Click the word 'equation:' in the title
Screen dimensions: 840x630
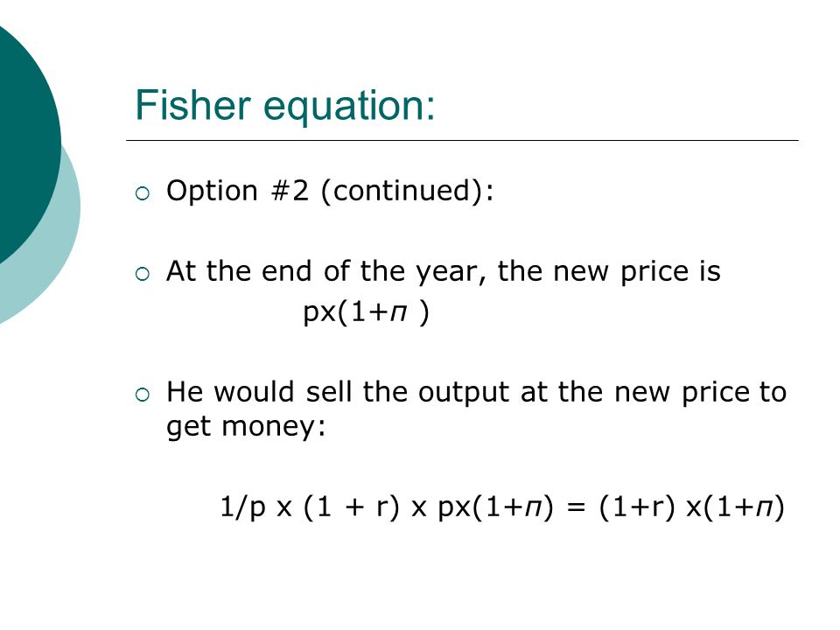coord(349,107)
